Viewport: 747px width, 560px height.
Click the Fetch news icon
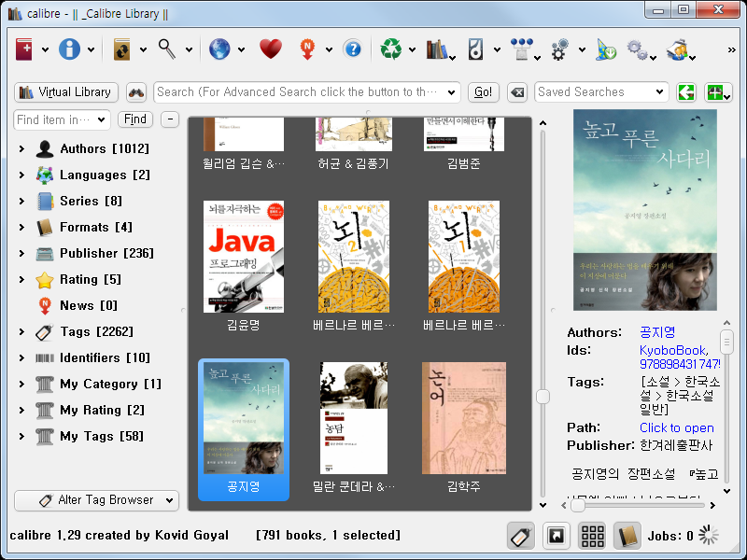point(307,49)
